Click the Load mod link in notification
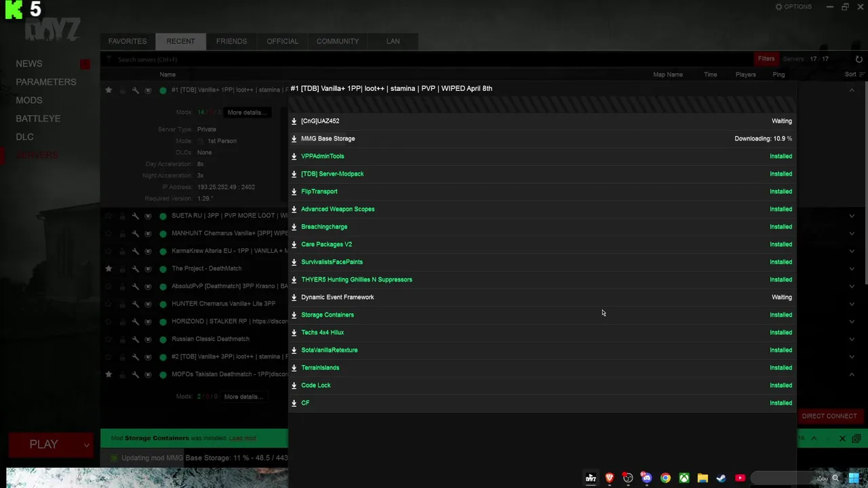Viewport: 868px width, 488px height. pyautogui.click(x=242, y=439)
